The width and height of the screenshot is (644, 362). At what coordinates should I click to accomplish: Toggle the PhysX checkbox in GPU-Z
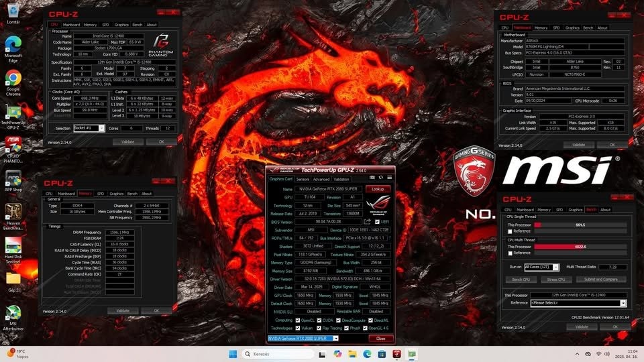(346, 328)
